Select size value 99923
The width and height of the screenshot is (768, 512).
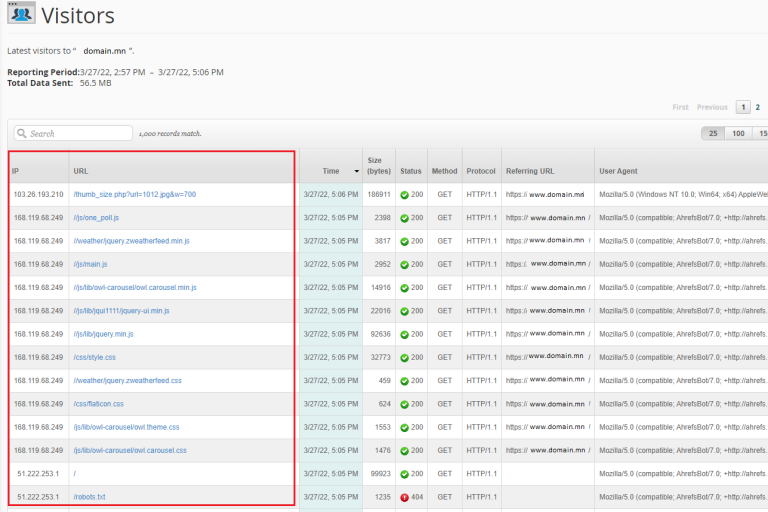pos(381,474)
